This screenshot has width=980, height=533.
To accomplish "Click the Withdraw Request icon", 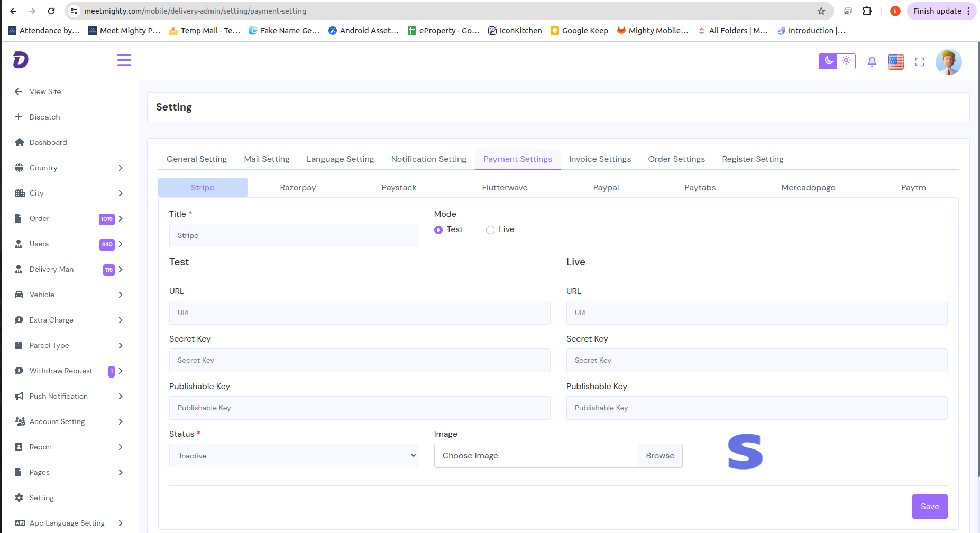I will tap(19, 371).
